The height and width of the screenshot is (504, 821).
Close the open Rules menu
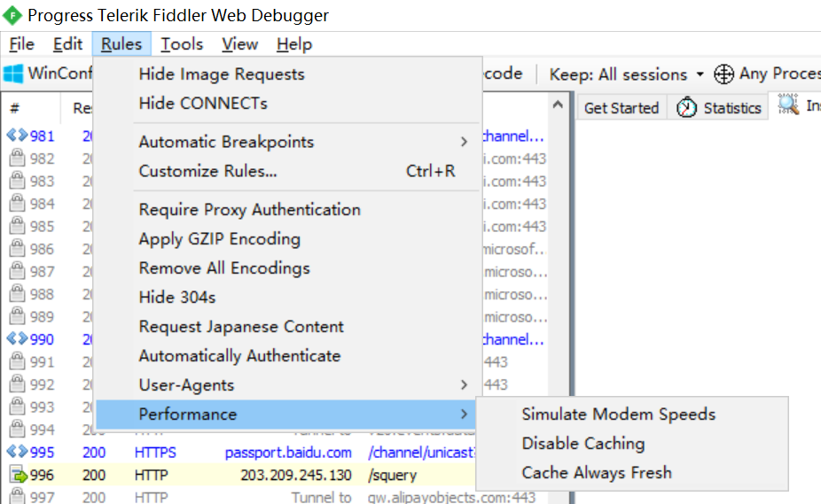(121, 44)
